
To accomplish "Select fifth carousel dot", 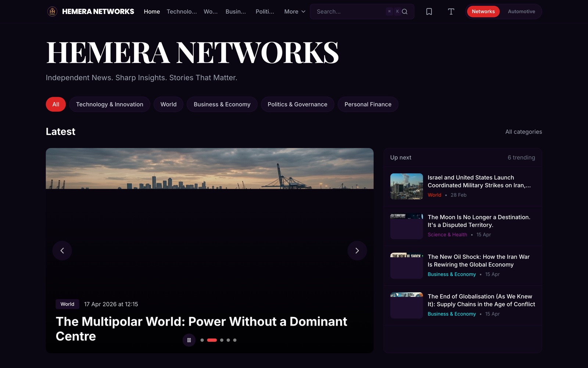I will (x=235, y=340).
